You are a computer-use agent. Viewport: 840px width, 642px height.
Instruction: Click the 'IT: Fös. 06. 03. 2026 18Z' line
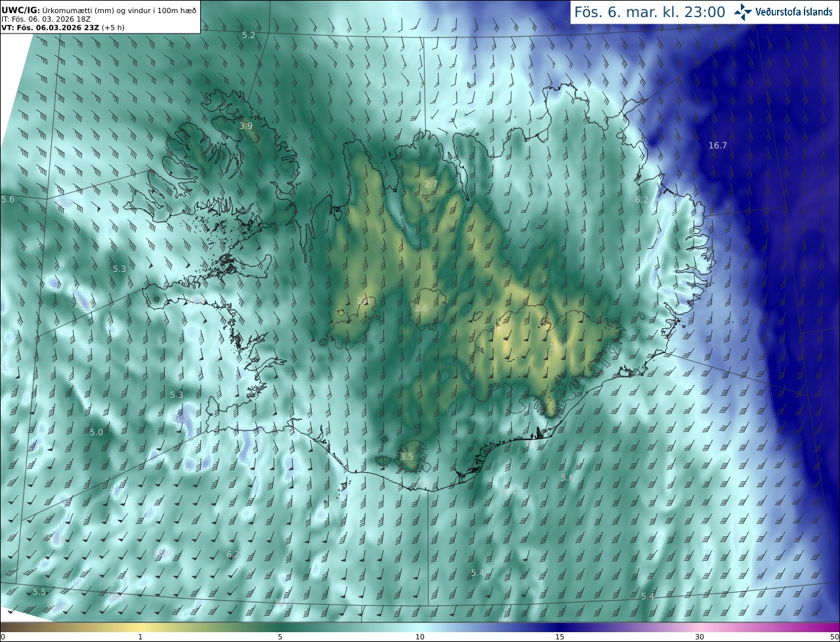(x=45, y=19)
